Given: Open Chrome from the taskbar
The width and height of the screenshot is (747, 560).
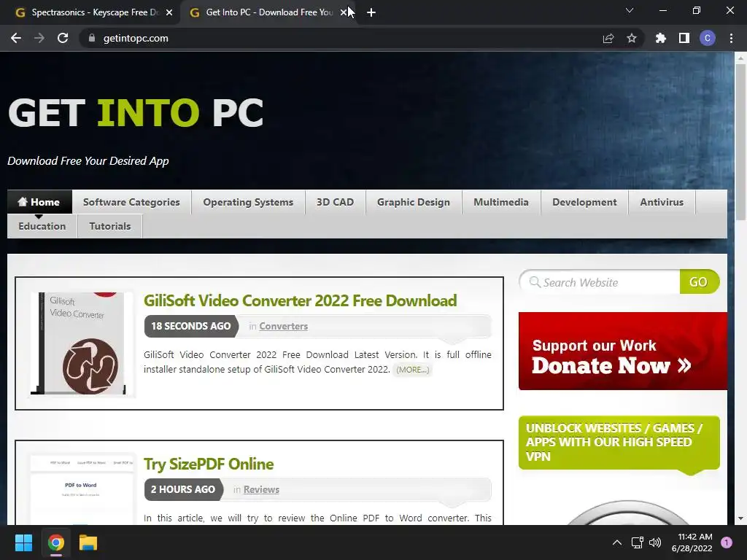Looking at the screenshot, I should pyautogui.click(x=55, y=542).
